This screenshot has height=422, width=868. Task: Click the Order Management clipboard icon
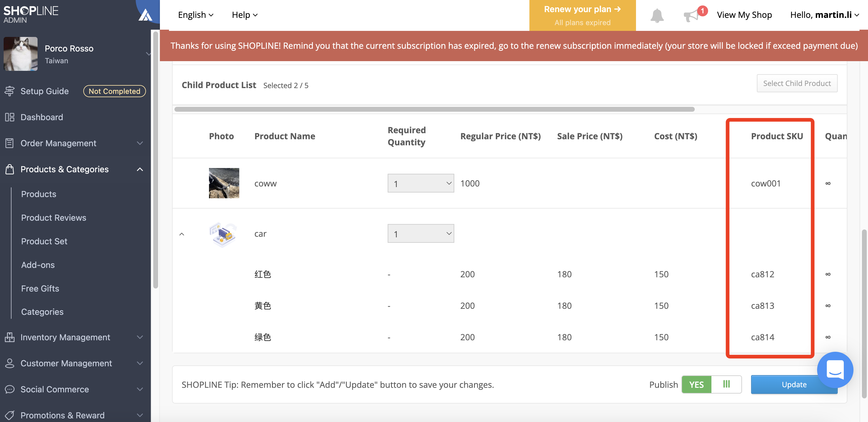point(9,143)
